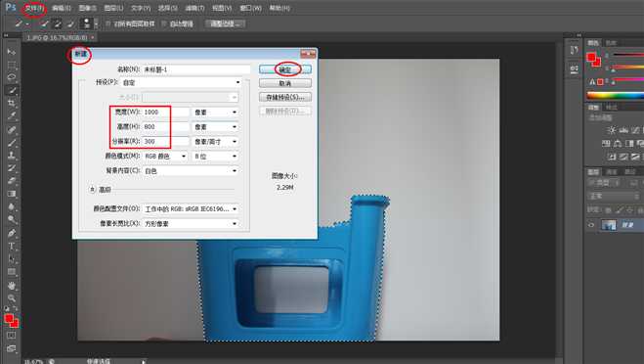Select the History Brush tool
This screenshot has height=364, width=644.
(x=12, y=168)
